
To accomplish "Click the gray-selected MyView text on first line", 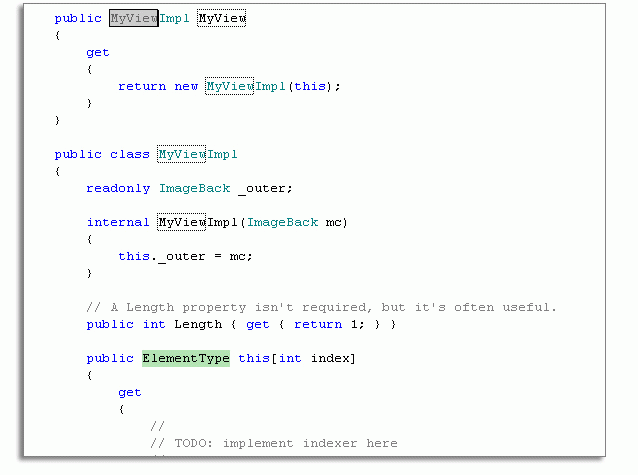I will [x=133, y=18].
